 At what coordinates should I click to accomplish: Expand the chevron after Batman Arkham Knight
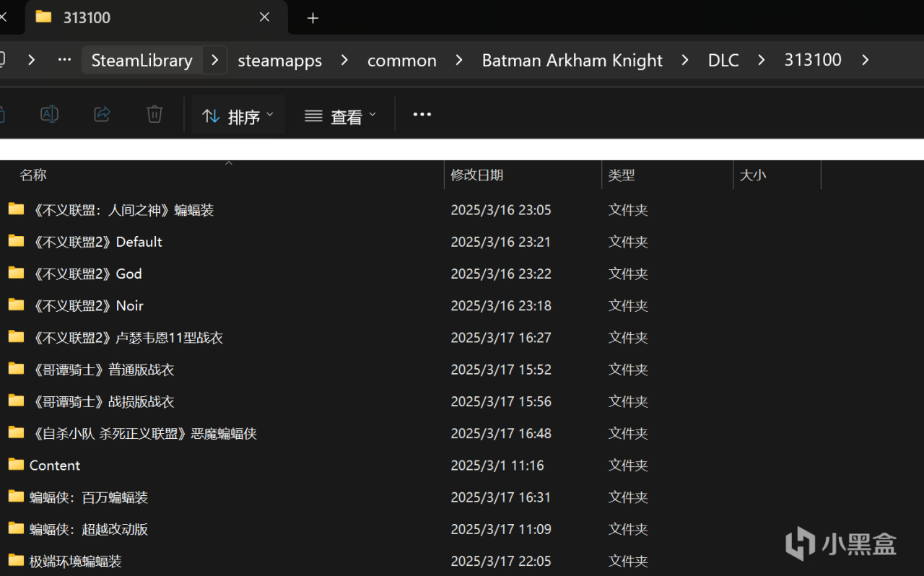(685, 60)
